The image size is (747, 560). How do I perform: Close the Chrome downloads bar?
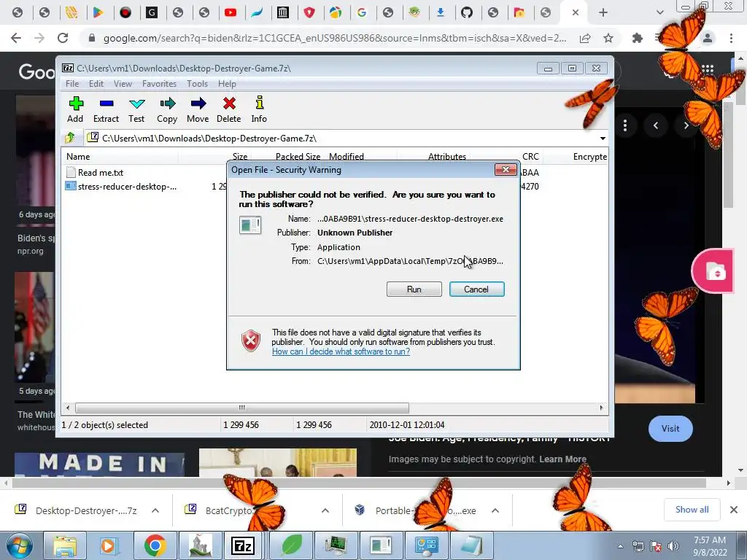[734, 510]
